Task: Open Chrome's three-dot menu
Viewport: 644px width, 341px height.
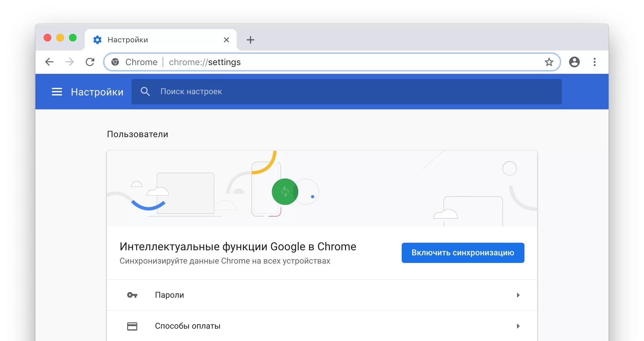Action: (595, 62)
